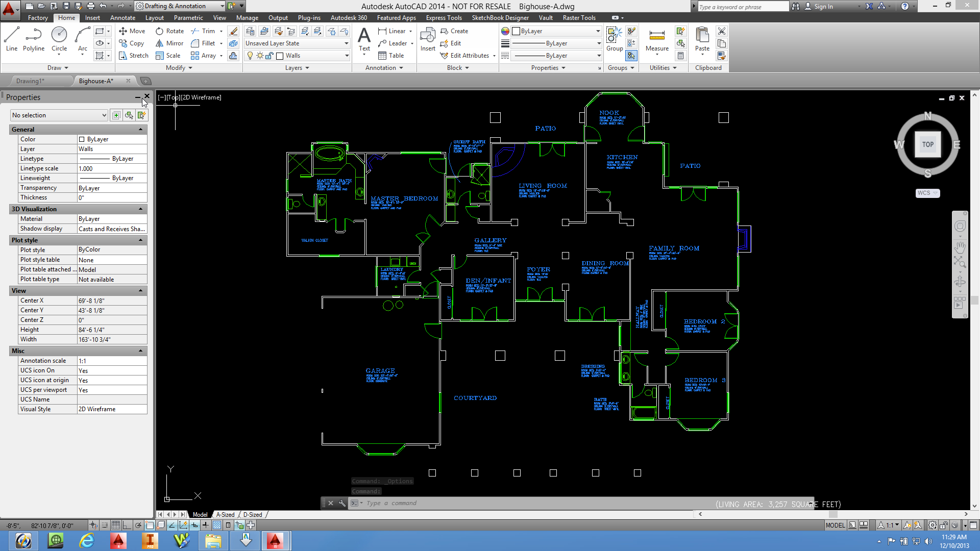Toggle the UCS icon On setting
The height and width of the screenshot is (551, 980).
pos(111,370)
